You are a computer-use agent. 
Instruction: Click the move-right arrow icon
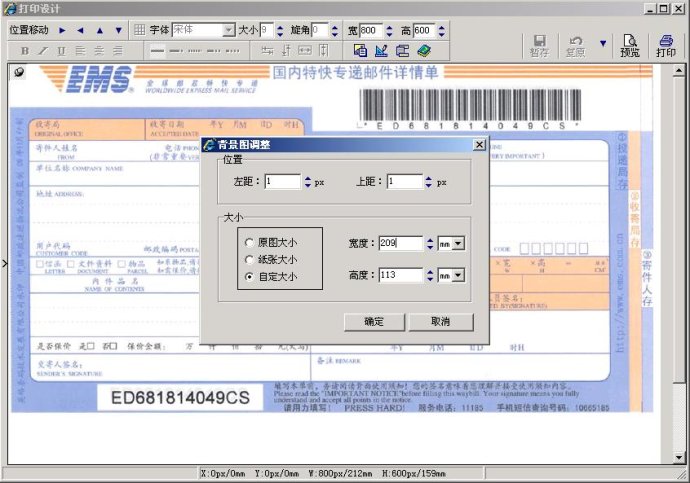pyautogui.click(x=62, y=31)
